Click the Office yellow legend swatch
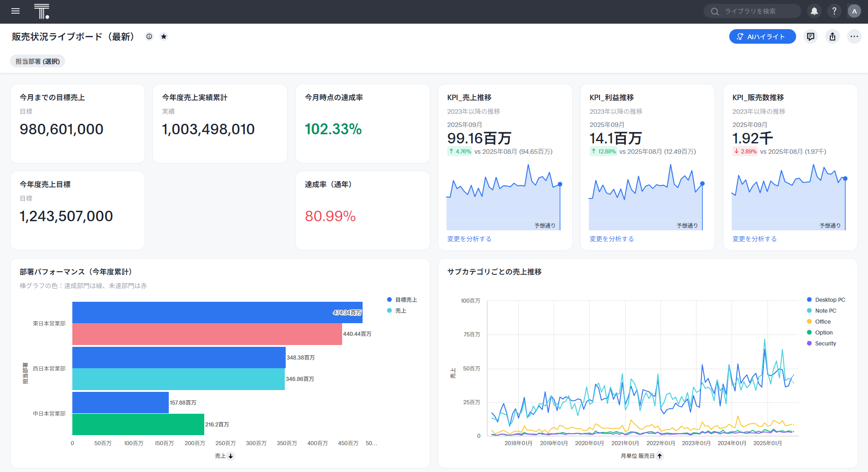The width and height of the screenshot is (868, 472). coord(809,321)
